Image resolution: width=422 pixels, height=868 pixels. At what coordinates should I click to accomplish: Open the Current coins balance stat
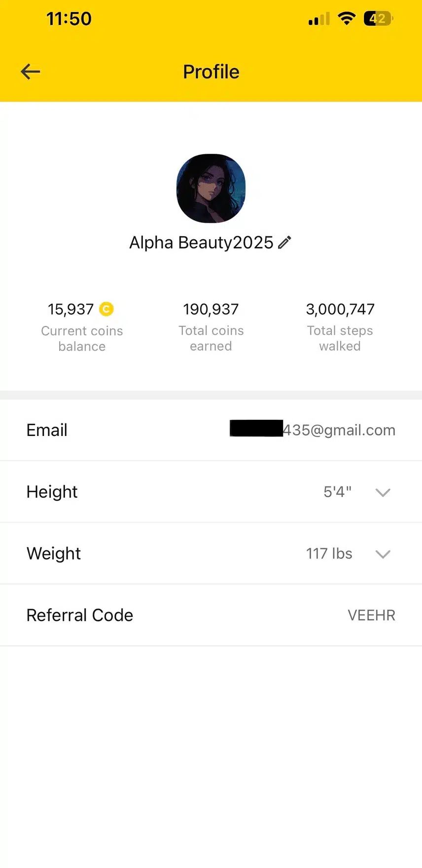[82, 327]
